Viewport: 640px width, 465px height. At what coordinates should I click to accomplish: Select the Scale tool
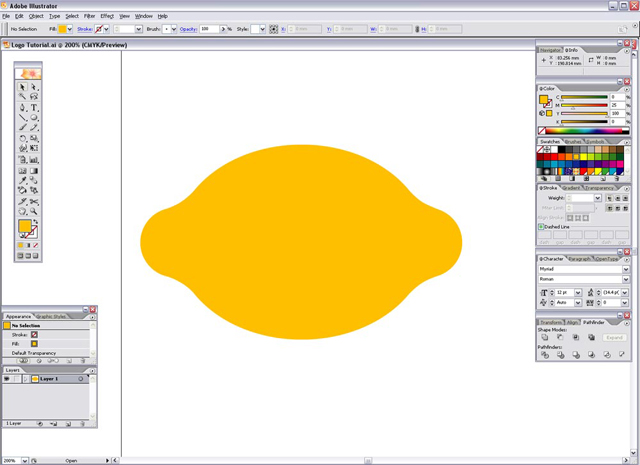(34, 138)
